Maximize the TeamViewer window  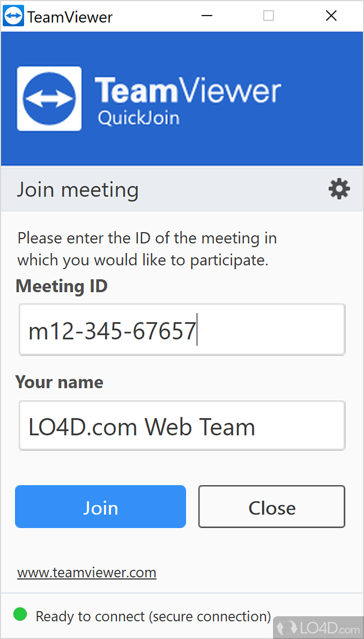(x=268, y=16)
